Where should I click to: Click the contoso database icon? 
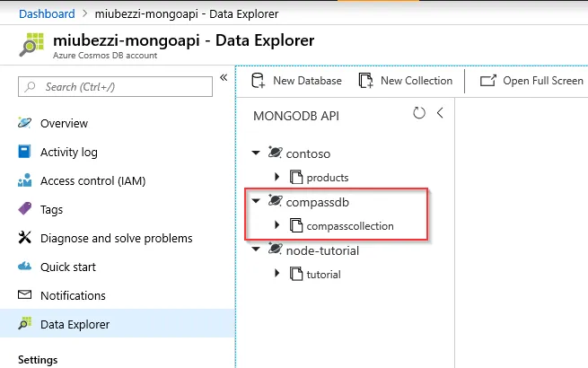[275, 152]
